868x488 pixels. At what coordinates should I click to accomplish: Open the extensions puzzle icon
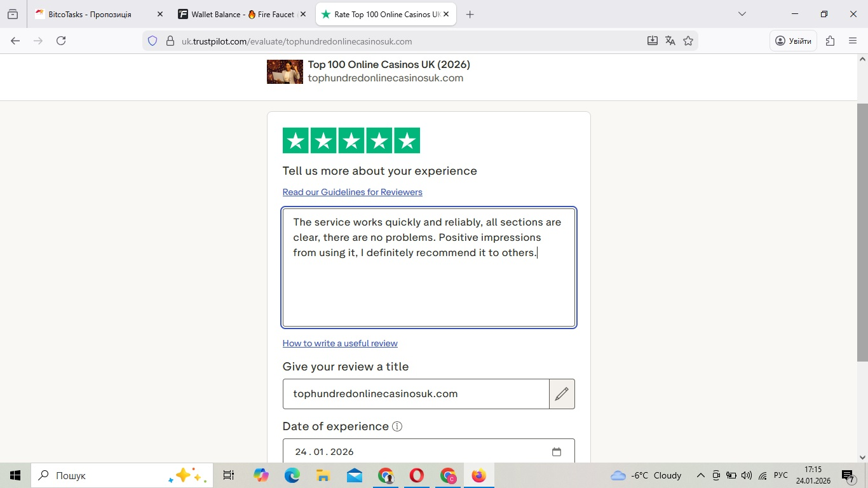[x=830, y=41]
